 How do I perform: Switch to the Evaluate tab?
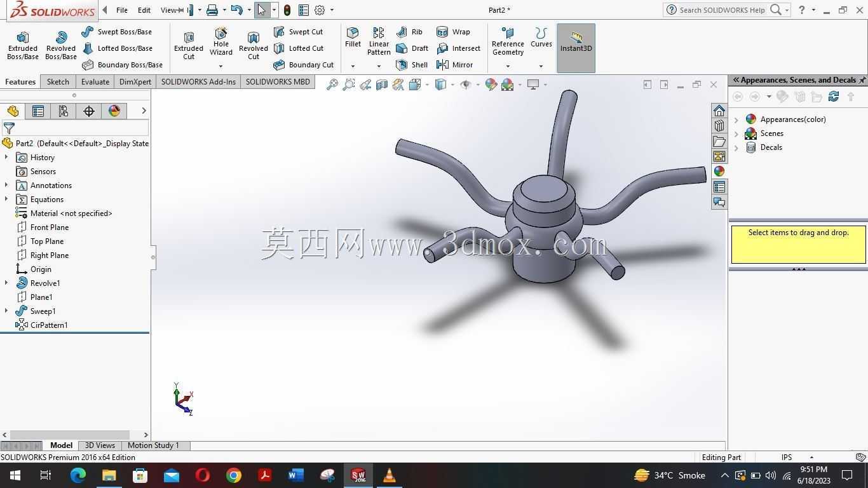(95, 82)
